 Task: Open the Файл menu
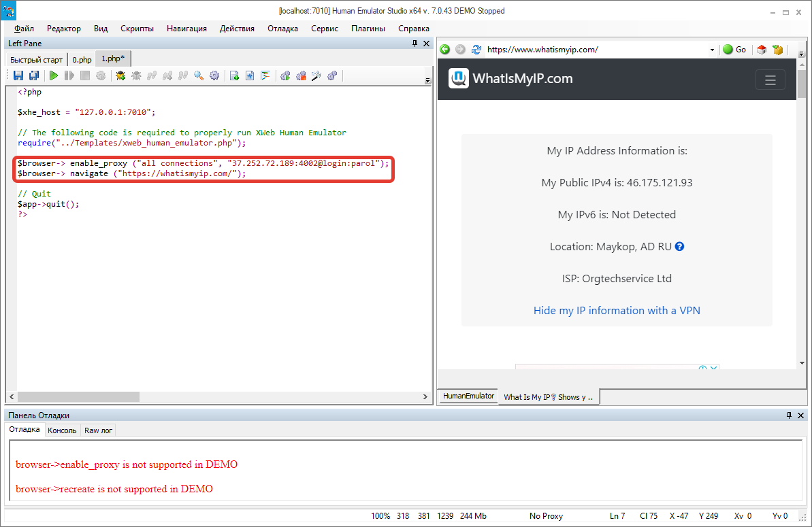tap(24, 29)
